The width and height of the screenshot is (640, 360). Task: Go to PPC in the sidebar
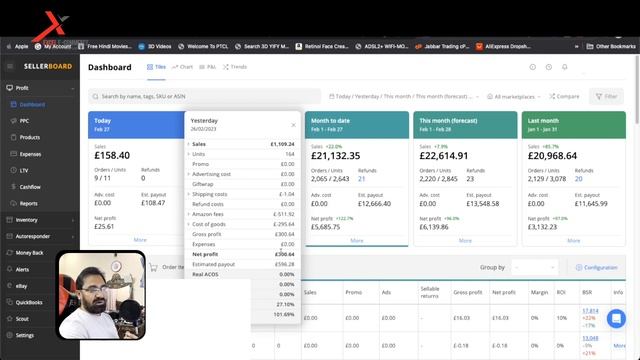pyautogui.click(x=20, y=121)
